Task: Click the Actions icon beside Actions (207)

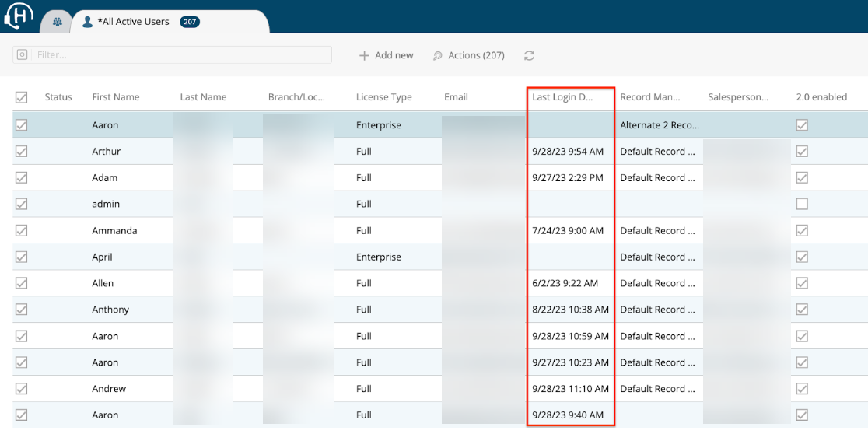Action: 438,55
